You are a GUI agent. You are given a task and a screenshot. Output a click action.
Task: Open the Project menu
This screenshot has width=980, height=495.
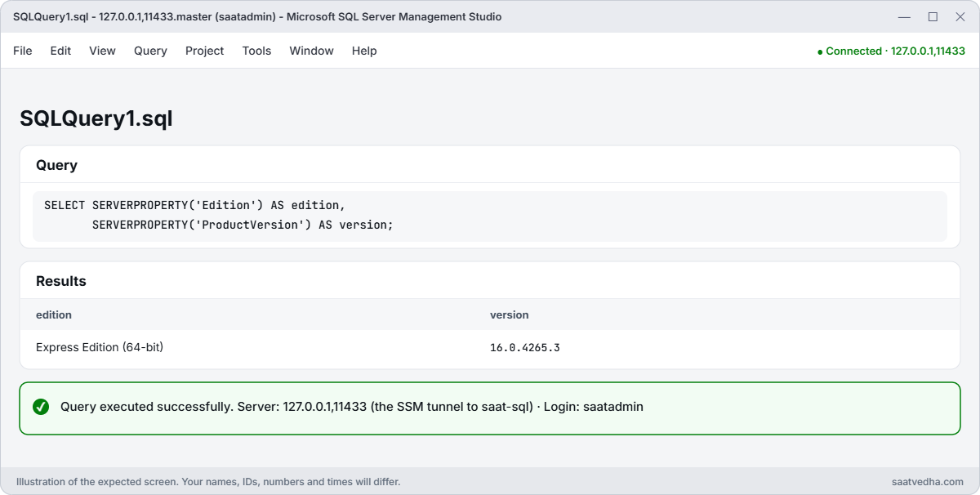[x=204, y=51]
